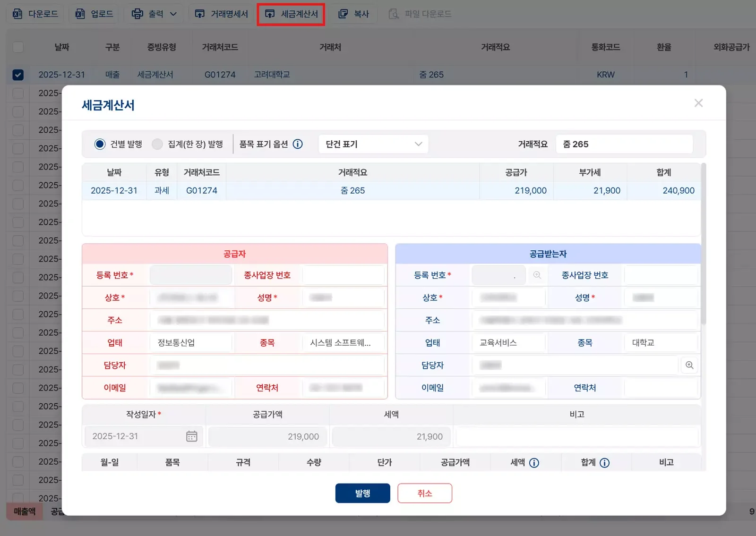Open the calendar picker for 작성일자

pyautogui.click(x=192, y=436)
